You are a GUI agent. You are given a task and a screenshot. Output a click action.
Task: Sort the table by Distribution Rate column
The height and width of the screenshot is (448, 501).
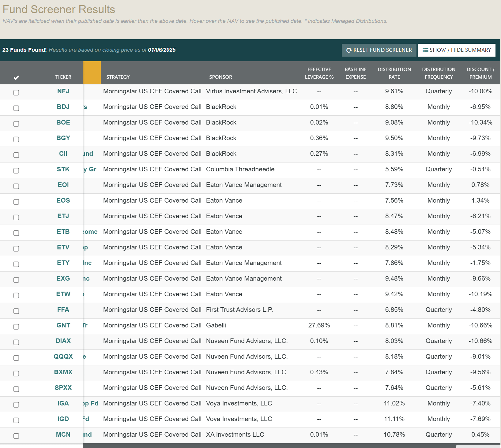[394, 73]
